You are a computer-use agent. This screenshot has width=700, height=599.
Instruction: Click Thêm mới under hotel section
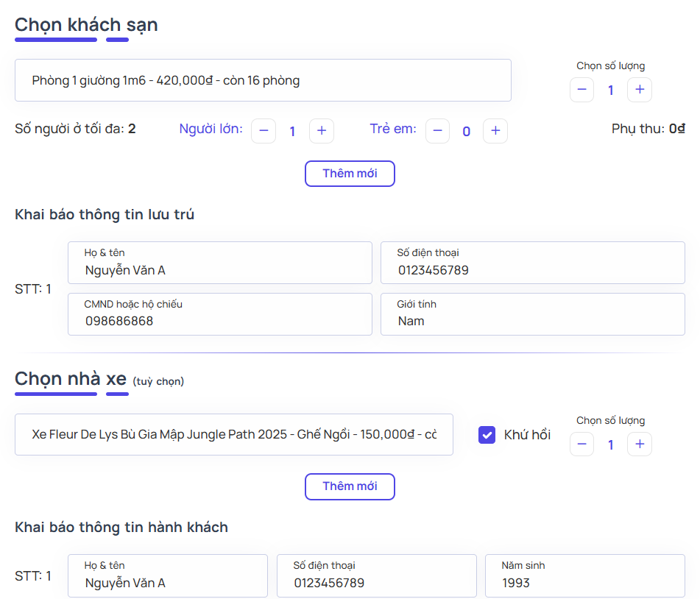pyautogui.click(x=350, y=174)
